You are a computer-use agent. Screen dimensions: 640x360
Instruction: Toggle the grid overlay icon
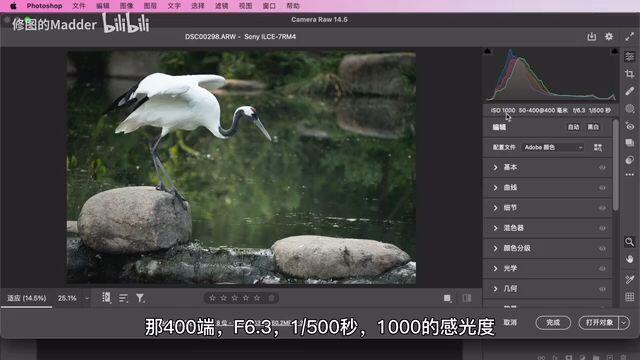coord(629,297)
